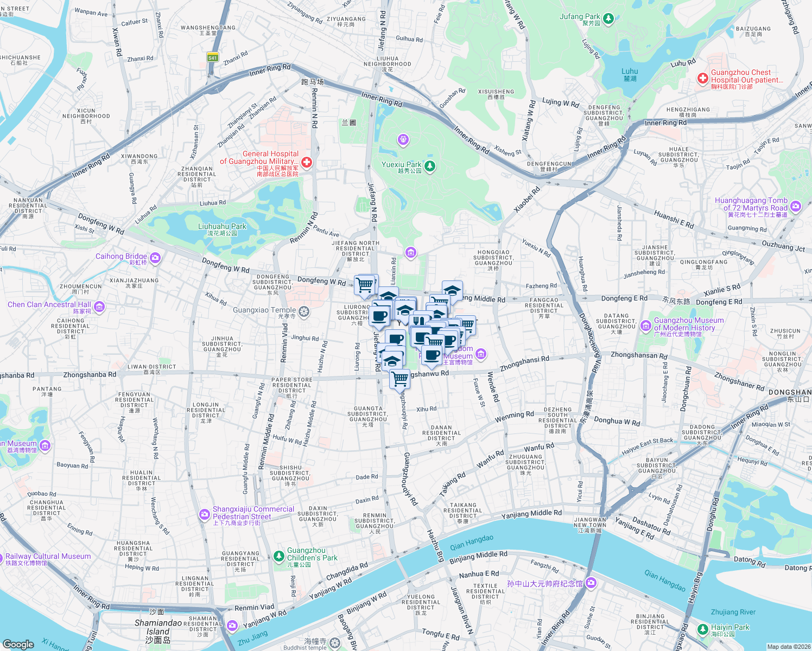Click the General Hospital of Guangzhou Military icon
The image size is (812, 651).
[307, 162]
